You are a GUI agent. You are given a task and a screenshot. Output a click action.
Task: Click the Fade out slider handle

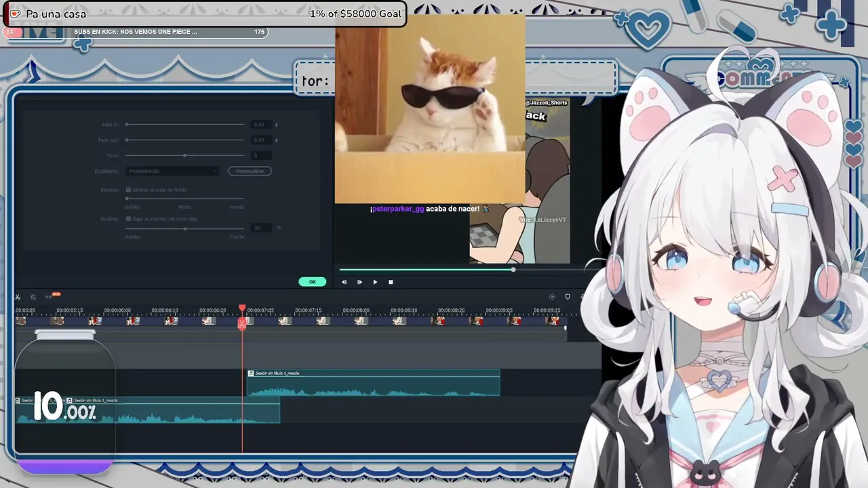click(127, 140)
